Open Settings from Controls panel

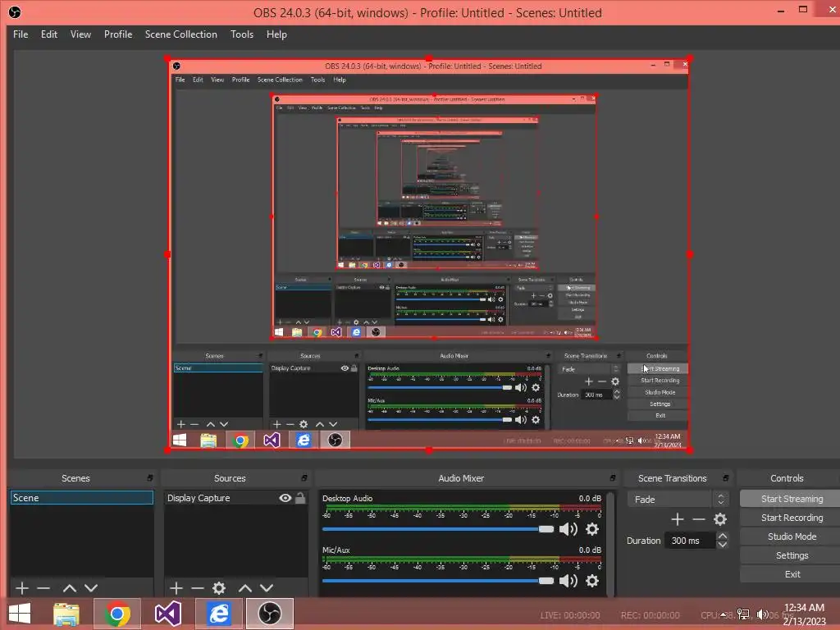tap(792, 555)
